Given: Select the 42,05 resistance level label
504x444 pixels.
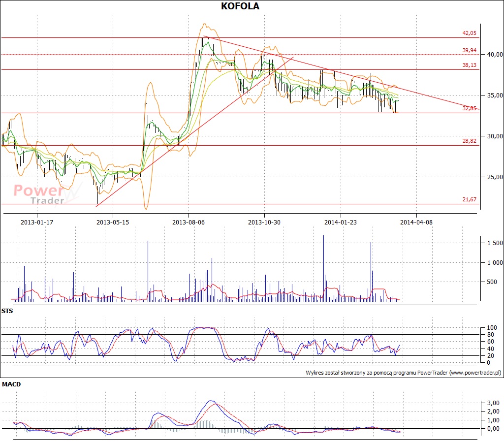Looking at the screenshot, I should [x=469, y=33].
